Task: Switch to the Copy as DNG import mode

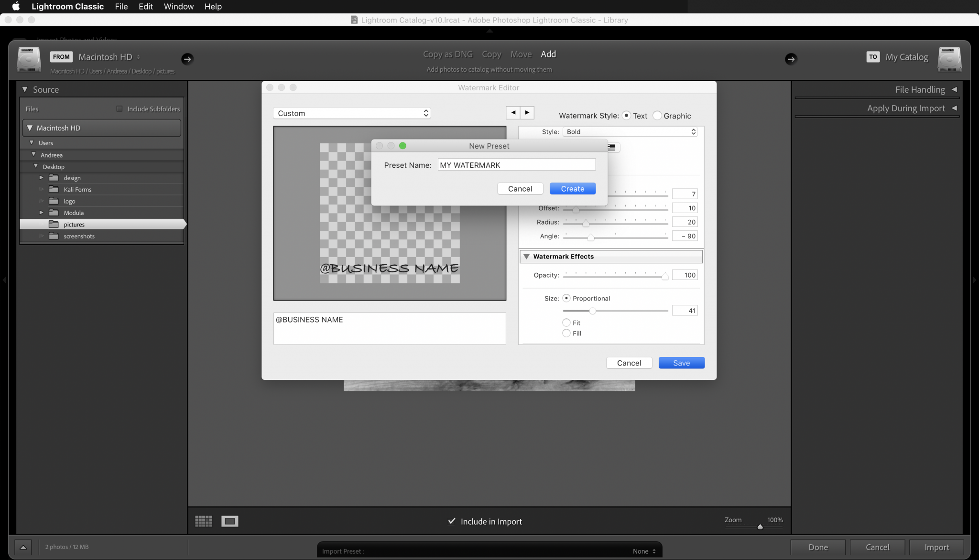Action: point(447,54)
